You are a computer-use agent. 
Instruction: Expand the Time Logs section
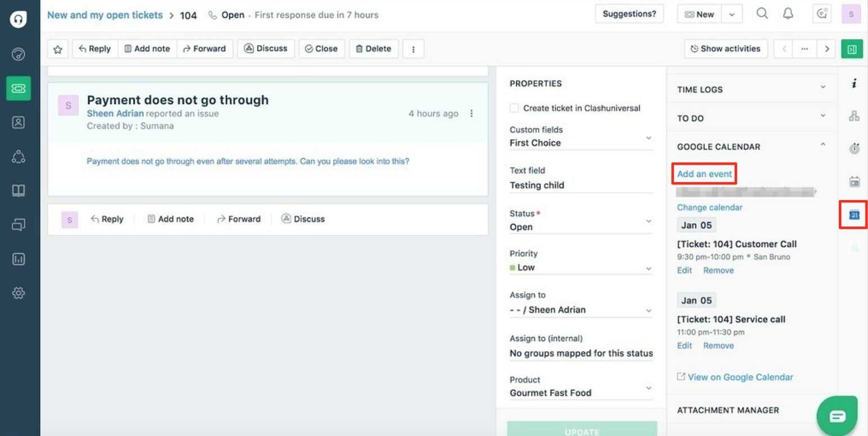[751, 89]
